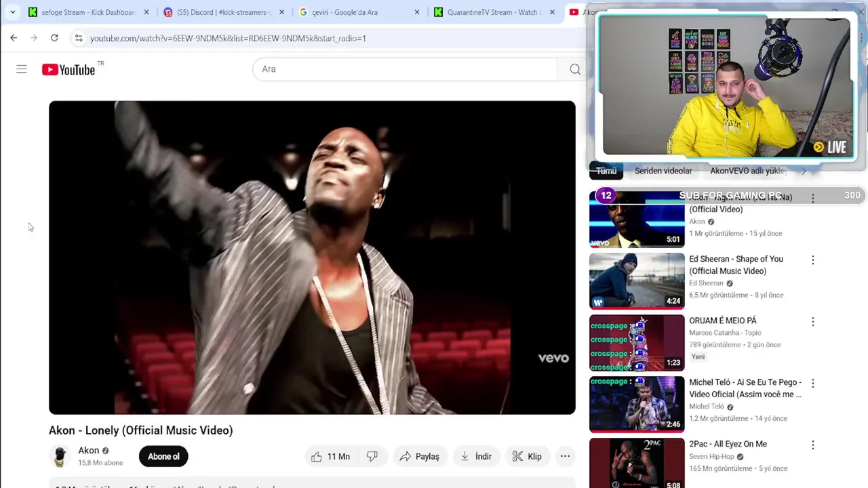Screen dimensions: 868x488
Task: Reload the page
Action: click(x=54, y=38)
